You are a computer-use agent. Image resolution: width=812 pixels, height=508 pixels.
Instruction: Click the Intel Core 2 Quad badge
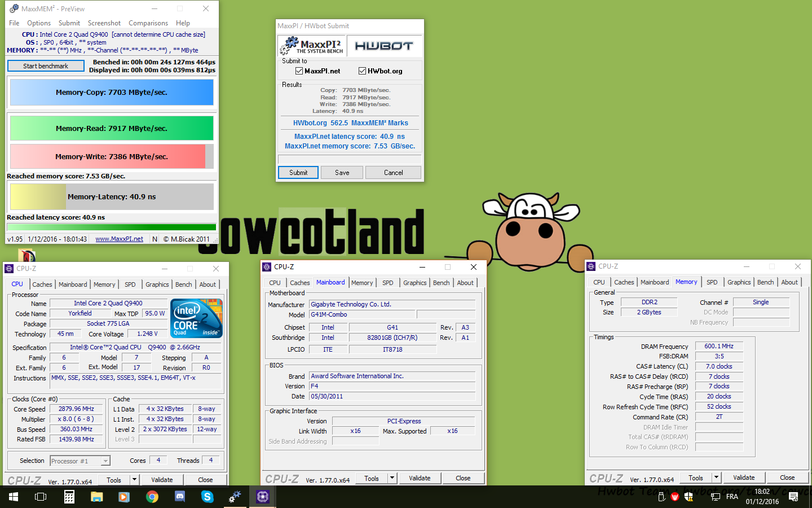click(197, 318)
